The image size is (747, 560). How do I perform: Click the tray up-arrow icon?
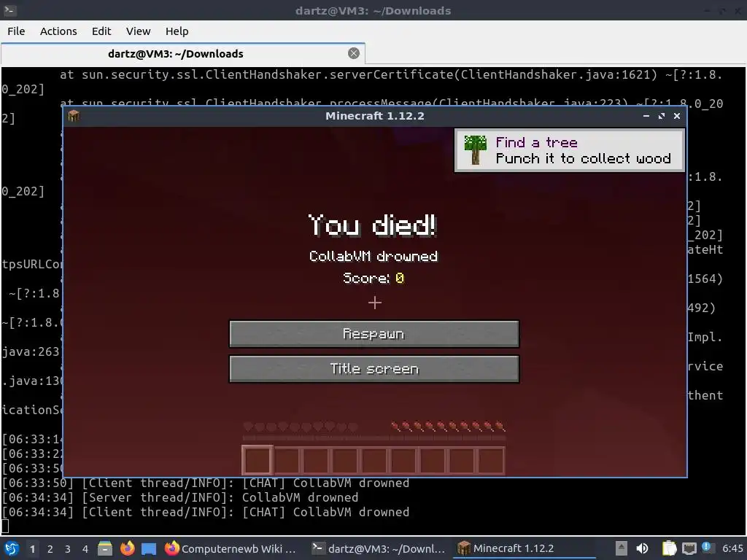tap(622, 548)
